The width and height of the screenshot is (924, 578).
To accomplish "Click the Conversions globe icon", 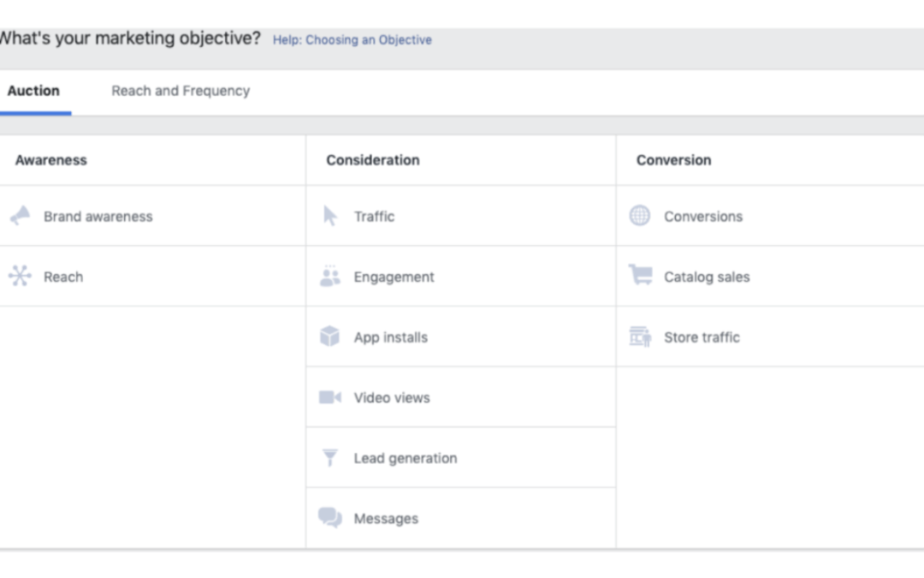I will (x=639, y=215).
